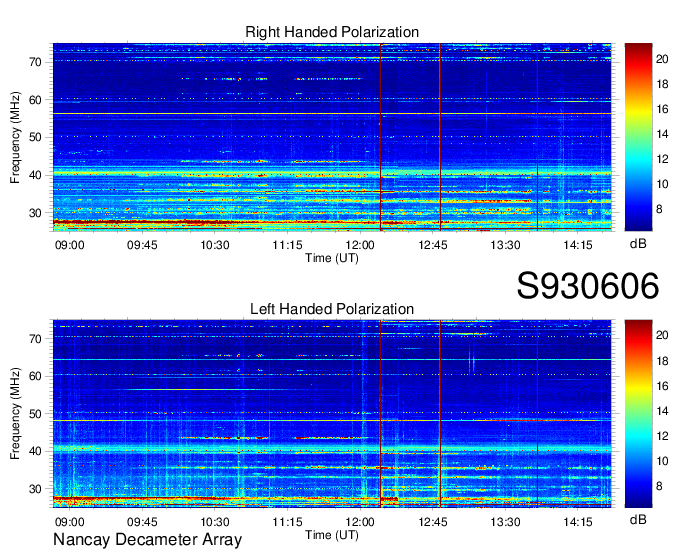
Task: Click Frequency (MHz) label of Right Handed plot
Action: pos(15,137)
